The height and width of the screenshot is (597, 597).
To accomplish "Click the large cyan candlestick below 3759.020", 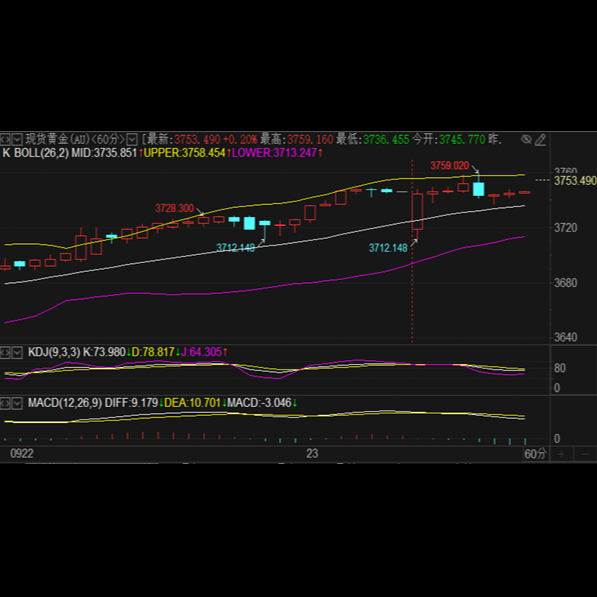I will tap(479, 189).
